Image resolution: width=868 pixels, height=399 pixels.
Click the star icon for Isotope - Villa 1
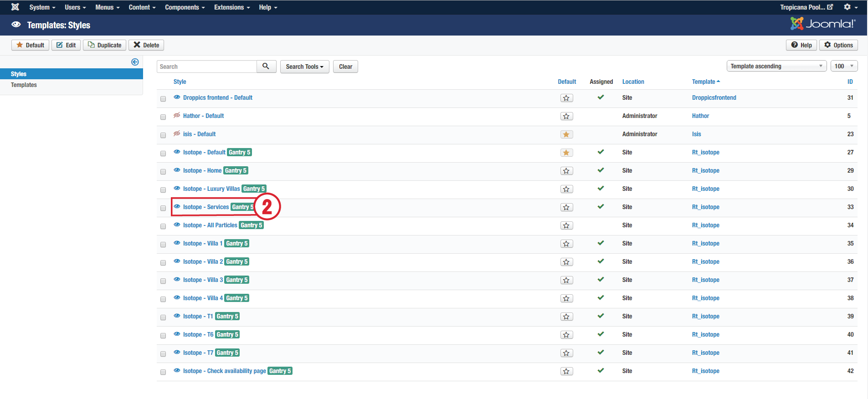566,244
